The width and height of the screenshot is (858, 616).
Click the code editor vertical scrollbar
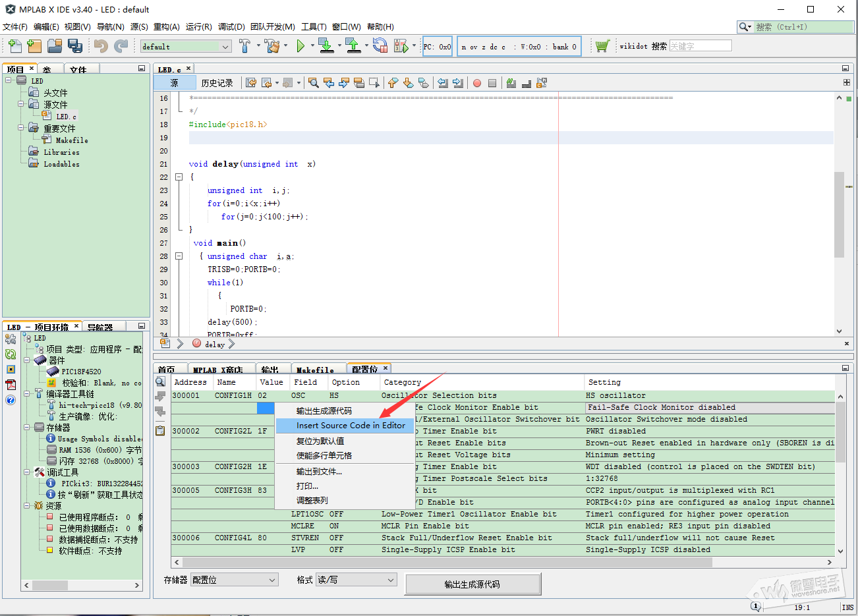(839, 214)
